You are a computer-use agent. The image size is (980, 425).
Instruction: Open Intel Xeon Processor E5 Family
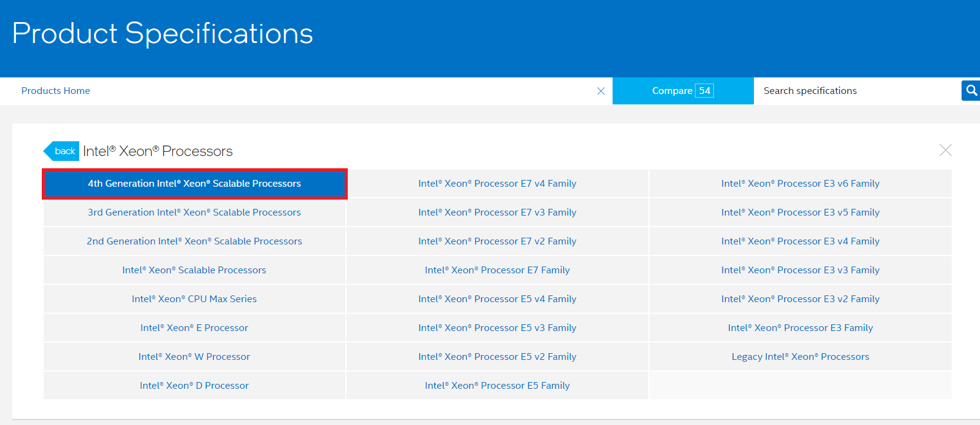[x=497, y=386]
